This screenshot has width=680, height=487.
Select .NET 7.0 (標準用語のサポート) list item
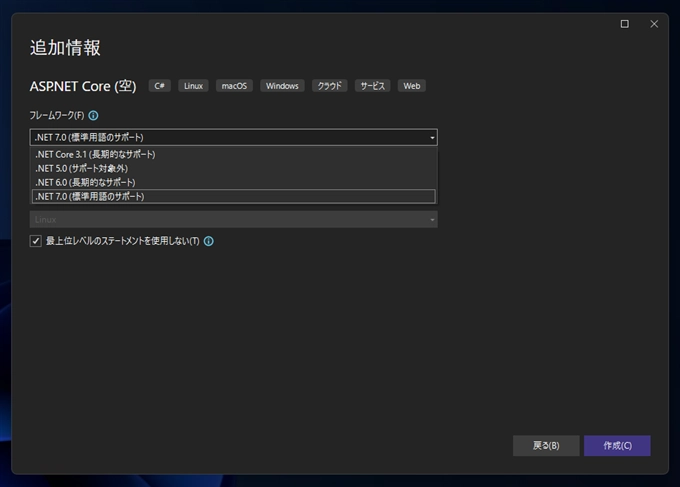tap(234, 196)
